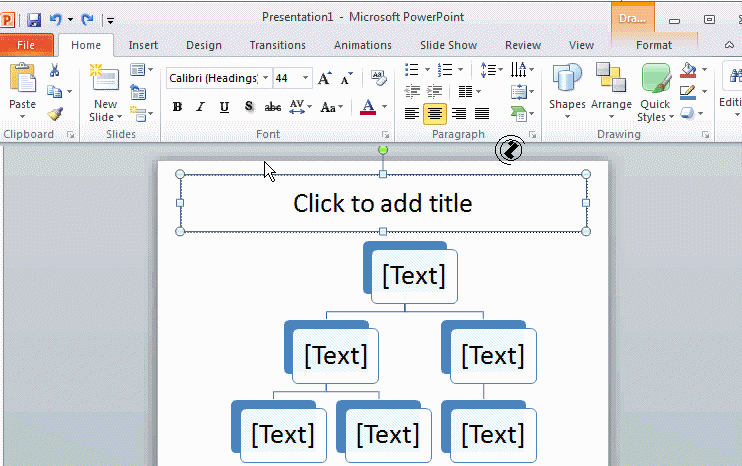
Task: Open the Paragraph dialog launcher
Action: click(x=532, y=135)
